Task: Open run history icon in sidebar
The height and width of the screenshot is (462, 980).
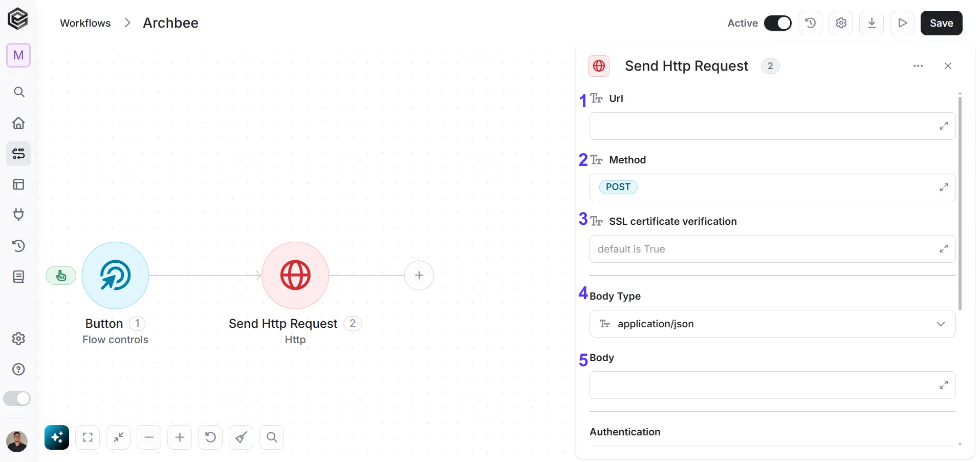Action: click(x=19, y=246)
